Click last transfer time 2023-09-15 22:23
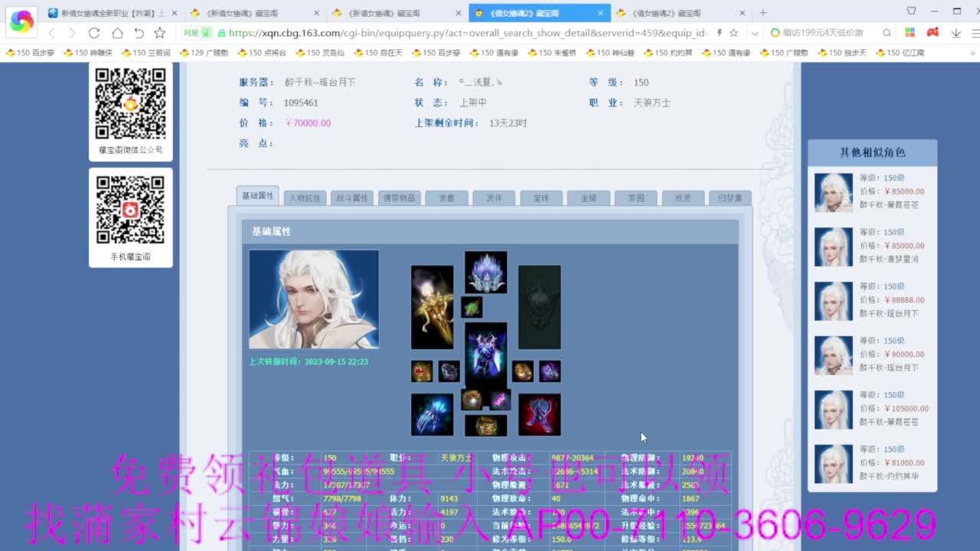Screen dimensions: 980x551 tap(336, 361)
